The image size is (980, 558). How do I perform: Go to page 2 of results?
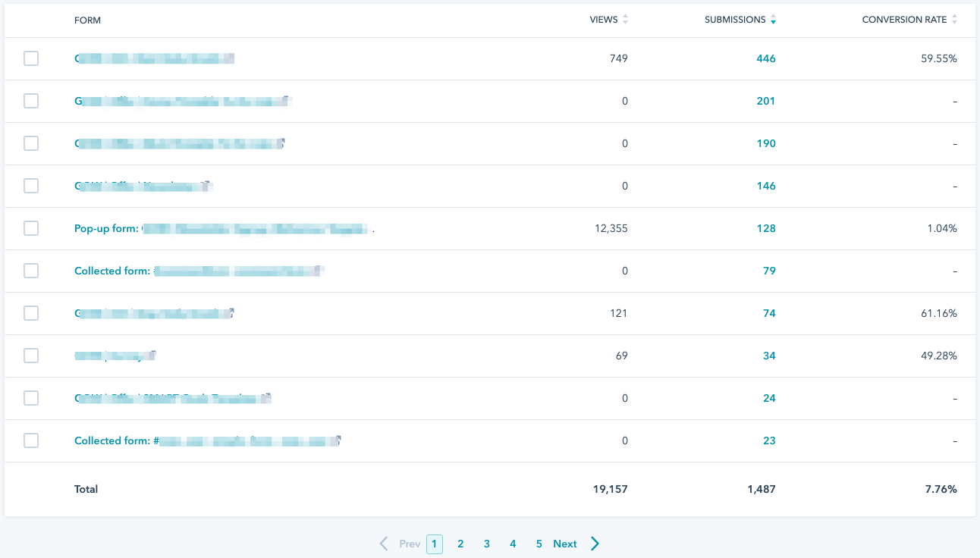coord(460,544)
